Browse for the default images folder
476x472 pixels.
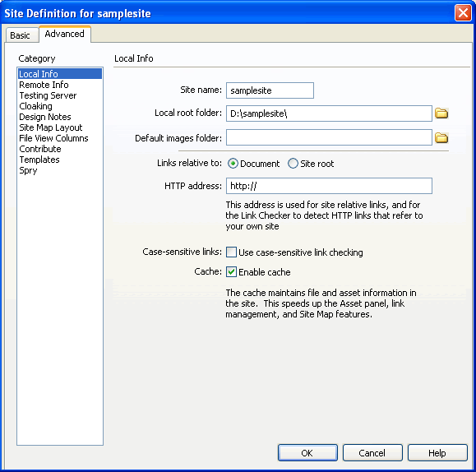[441, 138]
